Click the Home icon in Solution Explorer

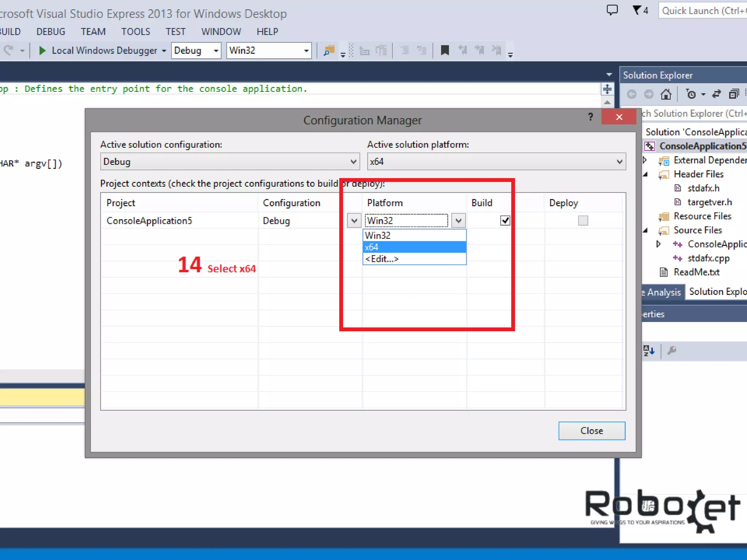(666, 94)
